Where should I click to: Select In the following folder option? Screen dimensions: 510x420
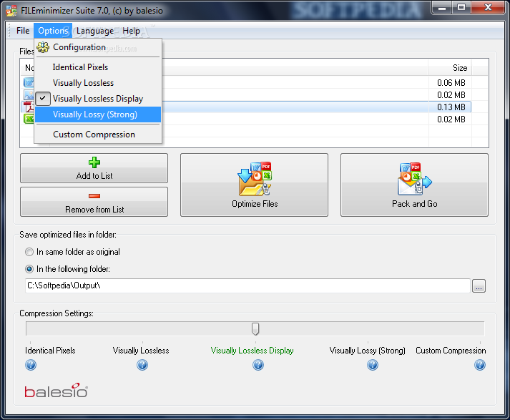[x=67, y=269]
